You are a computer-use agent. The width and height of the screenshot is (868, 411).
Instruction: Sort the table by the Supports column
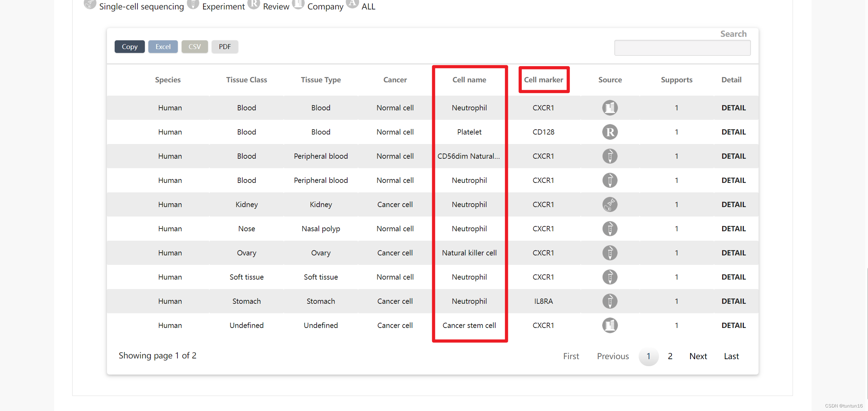pyautogui.click(x=676, y=80)
